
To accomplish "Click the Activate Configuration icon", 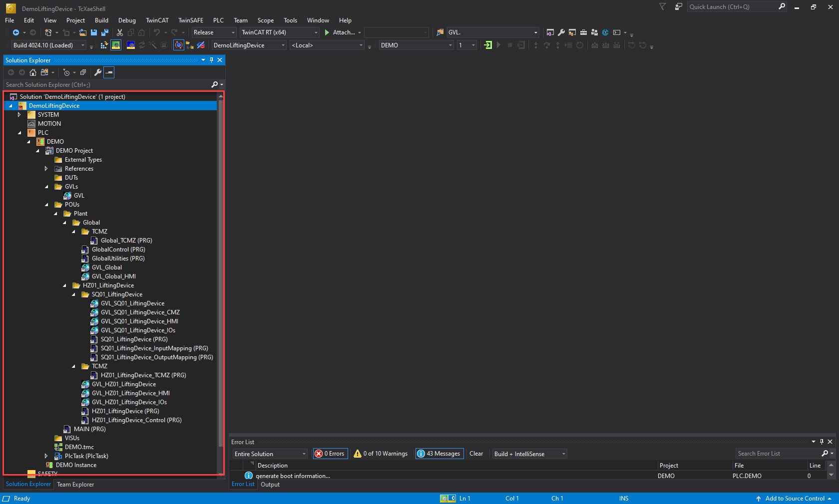I will pos(104,45).
